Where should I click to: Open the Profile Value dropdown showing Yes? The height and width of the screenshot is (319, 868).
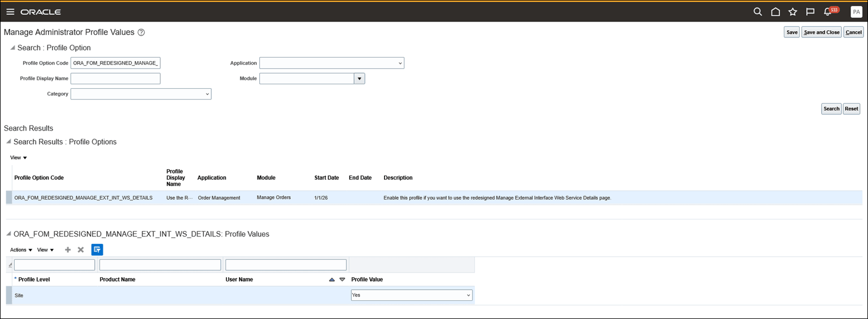[412, 295]
